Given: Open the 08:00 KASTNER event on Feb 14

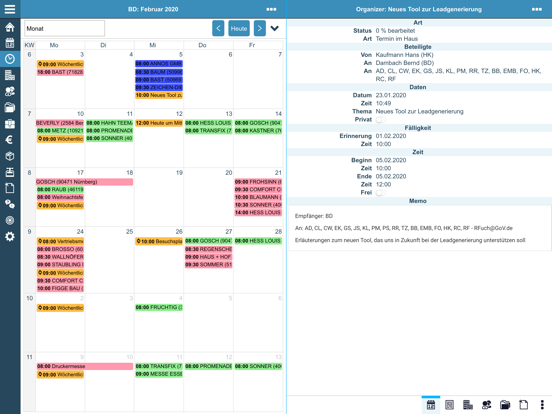Looking at the screenshot, I should pos(258,131).
